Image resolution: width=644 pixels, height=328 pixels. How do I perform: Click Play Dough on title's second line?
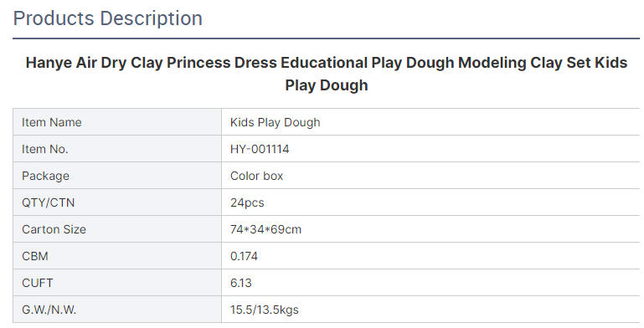point(327,85)
